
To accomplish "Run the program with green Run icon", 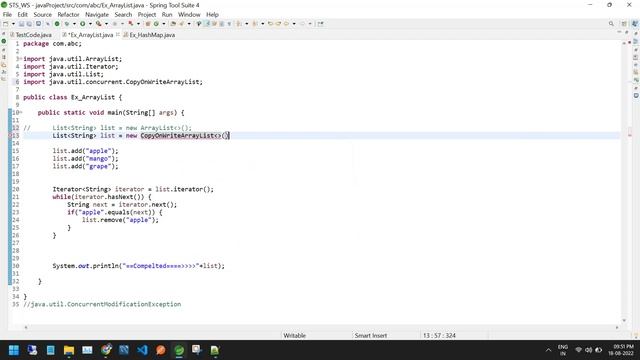I will point(82,24).
